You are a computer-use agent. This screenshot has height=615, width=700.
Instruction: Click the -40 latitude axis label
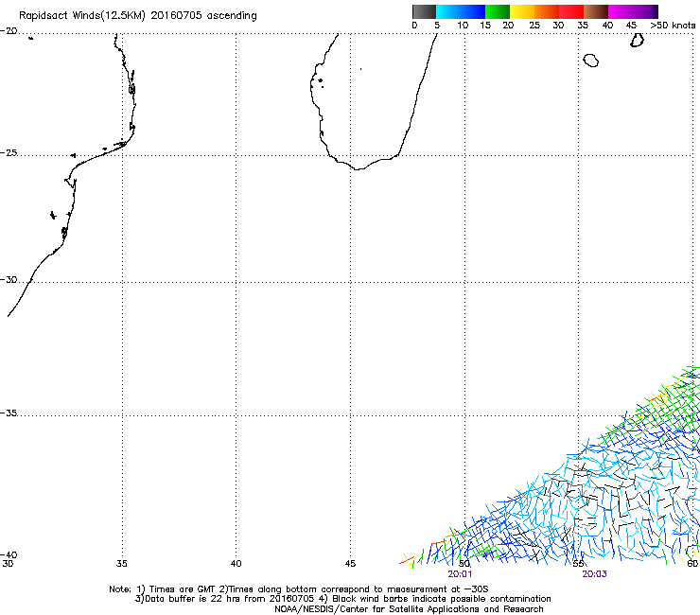[x=9, y=554]
